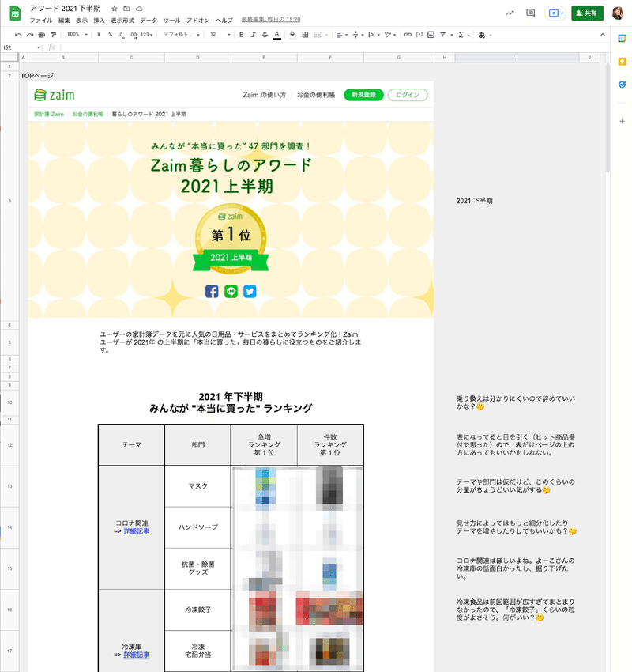Insert a link from the toolbar
The height and width of the screenshot is (672, 632).
[408, 35]
